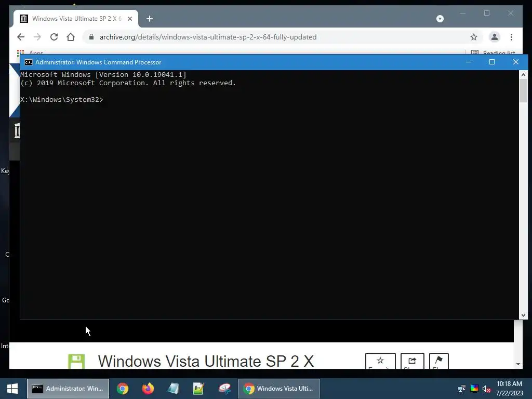This screenshot has height=399, width=532.
Task: Open Chrome Apps bookmarks shortcut
Action: tap(30, 52)
